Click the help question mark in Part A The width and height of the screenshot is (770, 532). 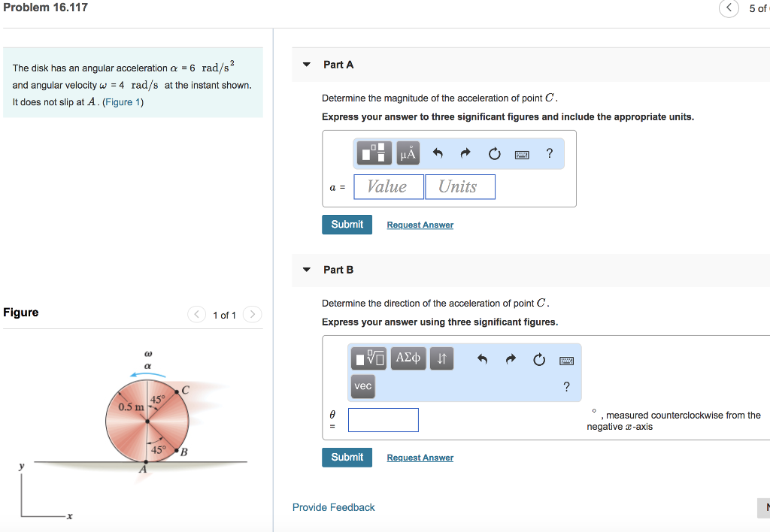550,153
